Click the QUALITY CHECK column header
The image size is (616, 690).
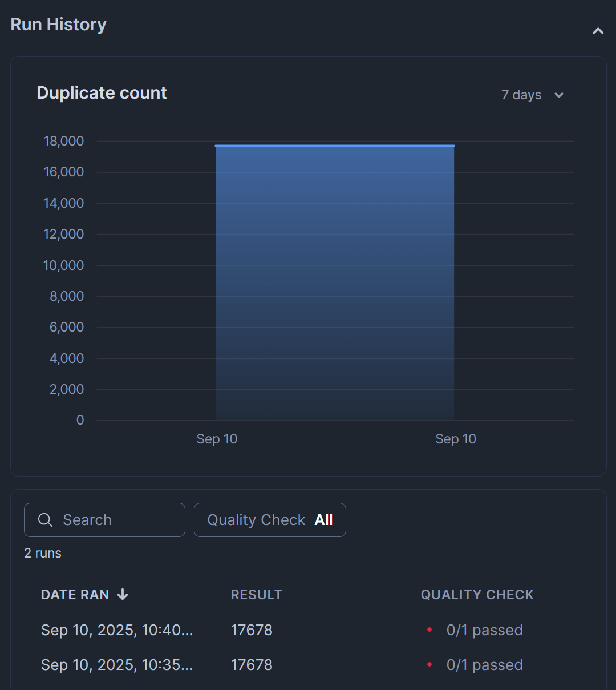[477, 595]
